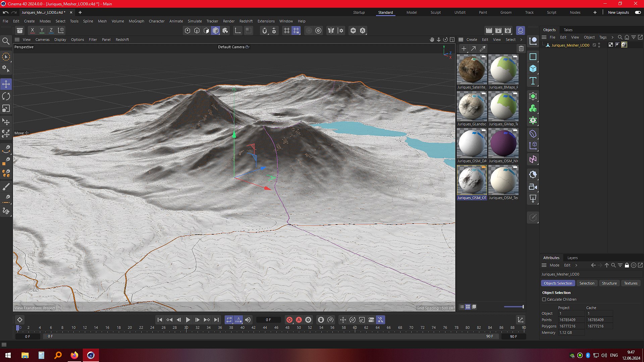Select the Paint brush tool
Screen dimensions: 644x362
[x=6, y=187]
